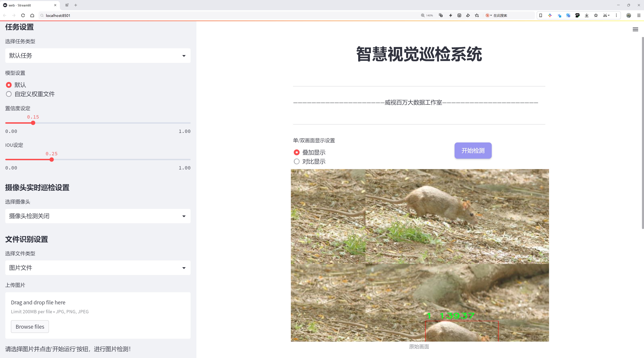Select 对比显示 display mode

(x=297, y=161)
